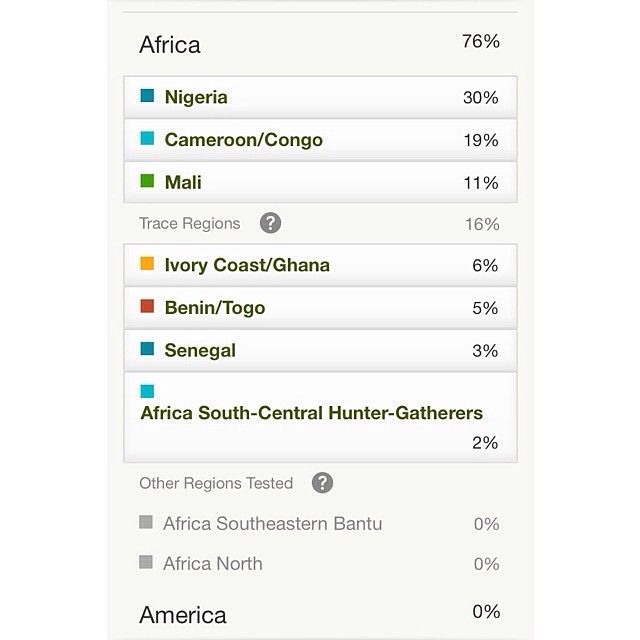
Task: Click the Cameroon/Congo cyan color square
Action: pos(147,138)
